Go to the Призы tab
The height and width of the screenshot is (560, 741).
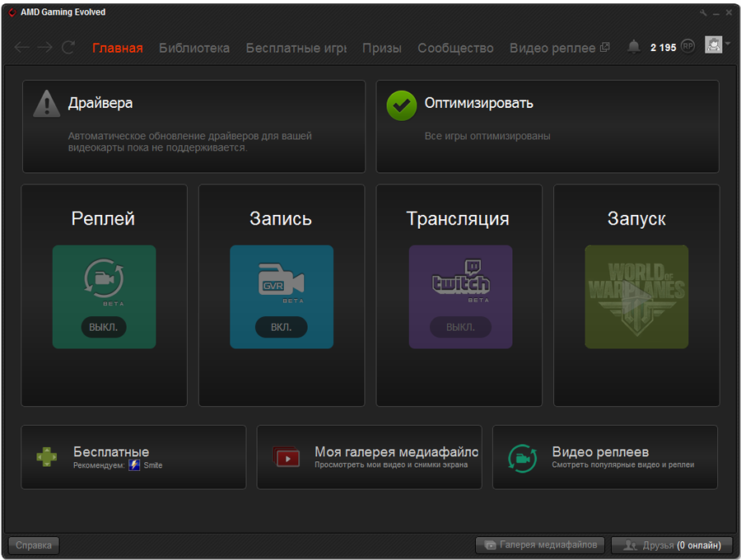(382, 48)
